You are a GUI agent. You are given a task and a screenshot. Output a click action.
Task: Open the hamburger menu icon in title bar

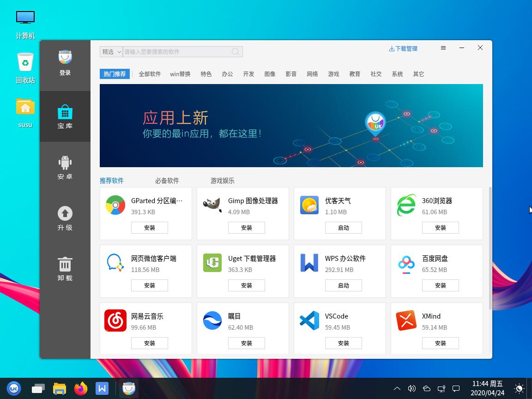pos(443,48)
